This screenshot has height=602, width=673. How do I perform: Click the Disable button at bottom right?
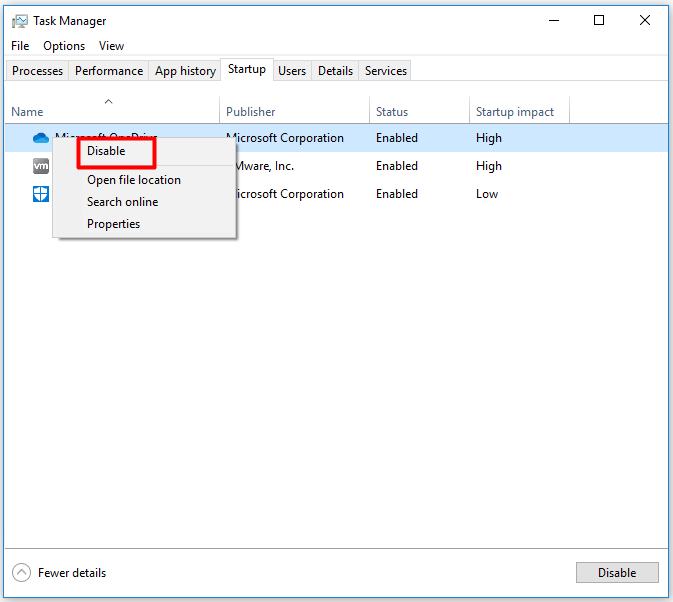click(x=617, y=573)
